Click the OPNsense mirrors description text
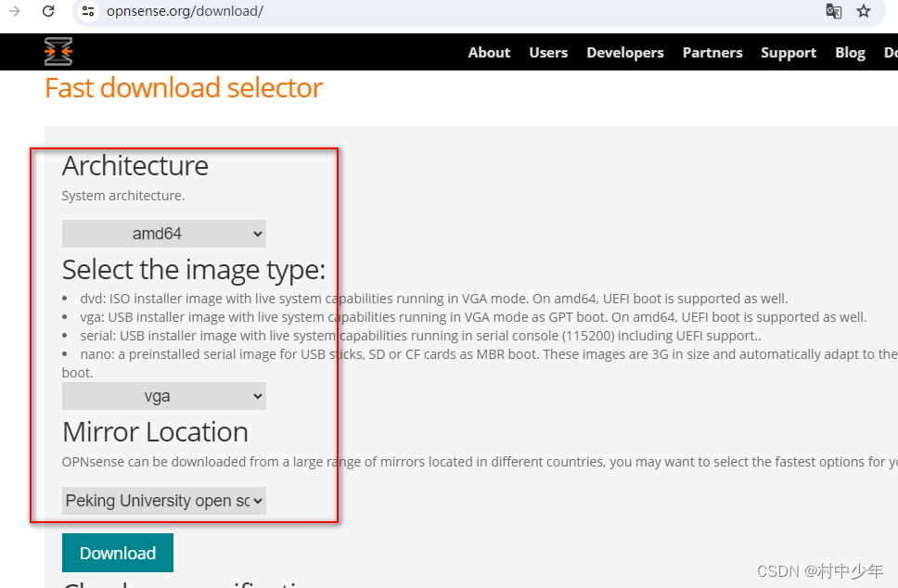The image size is (898, 588). click(x=480, y=462)
